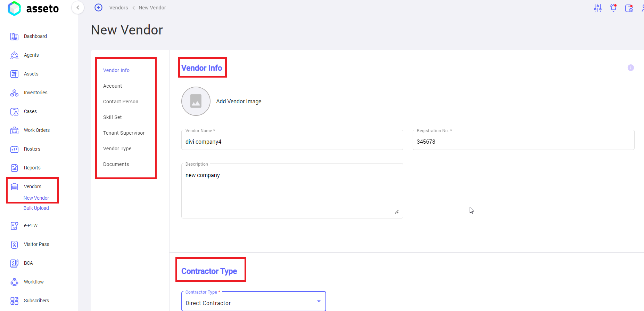Viewport: 644px width, 311px height.
Task: Switch to the Account section
Action: (x=113, y=86)
